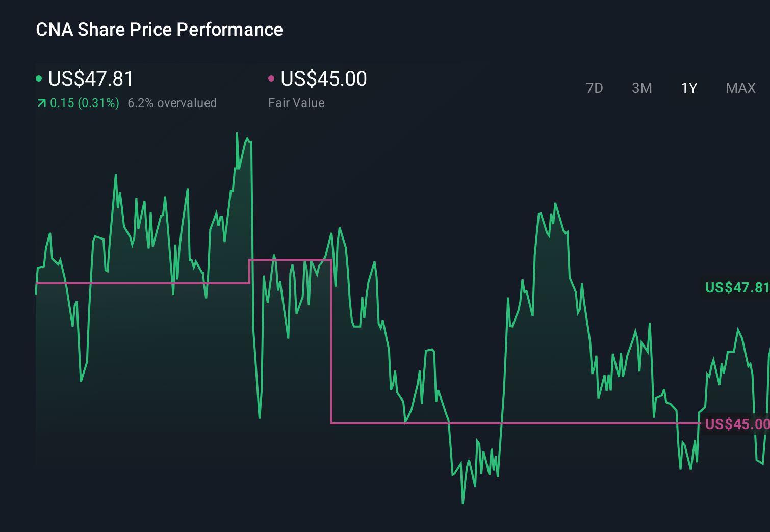This screenshot has height=532, width=770.
Task: Click the green upward trend arrow icon
Action: pyautogui.click(x=41, y=102)
